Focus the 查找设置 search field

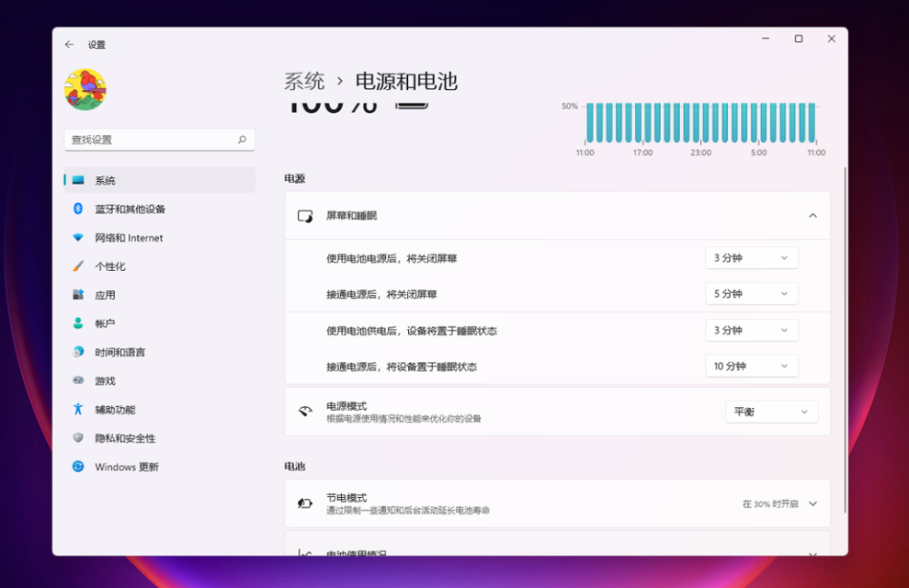tap(159, 140)
